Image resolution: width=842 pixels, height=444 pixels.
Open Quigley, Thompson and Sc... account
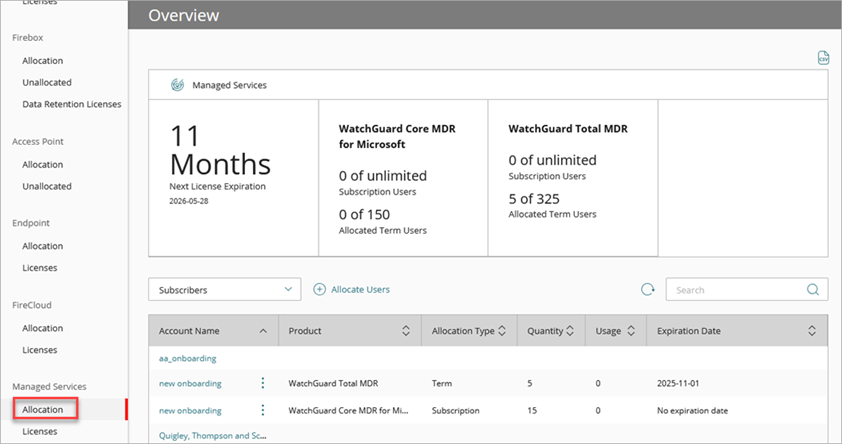(212, 435)
